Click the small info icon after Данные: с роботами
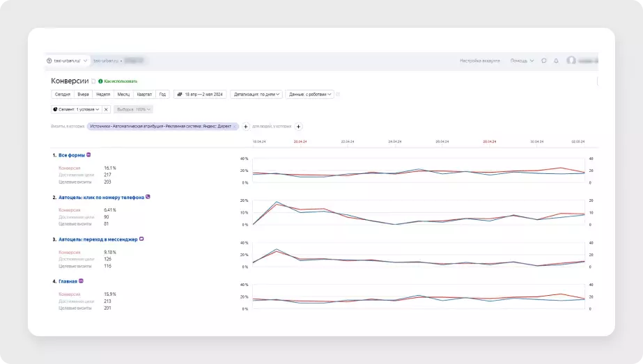This screenshot has height=364, width=643. 338,94
